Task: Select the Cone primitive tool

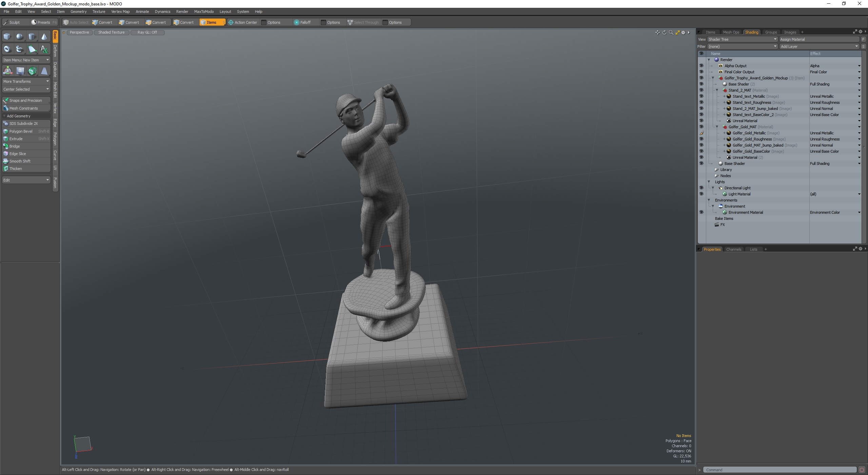Action: [44, 37]
